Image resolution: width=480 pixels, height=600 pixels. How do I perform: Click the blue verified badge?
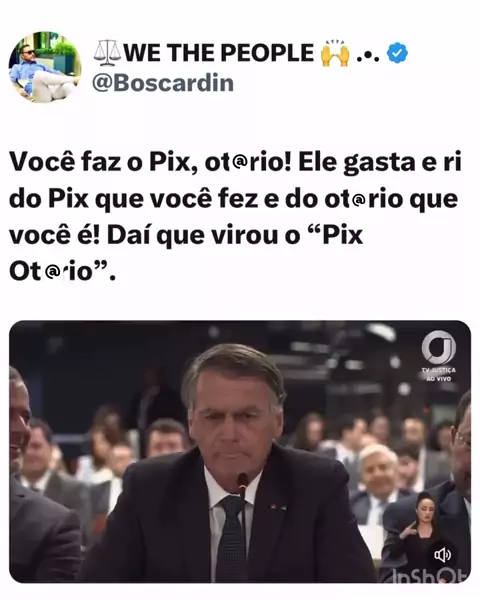coord(397,53)
